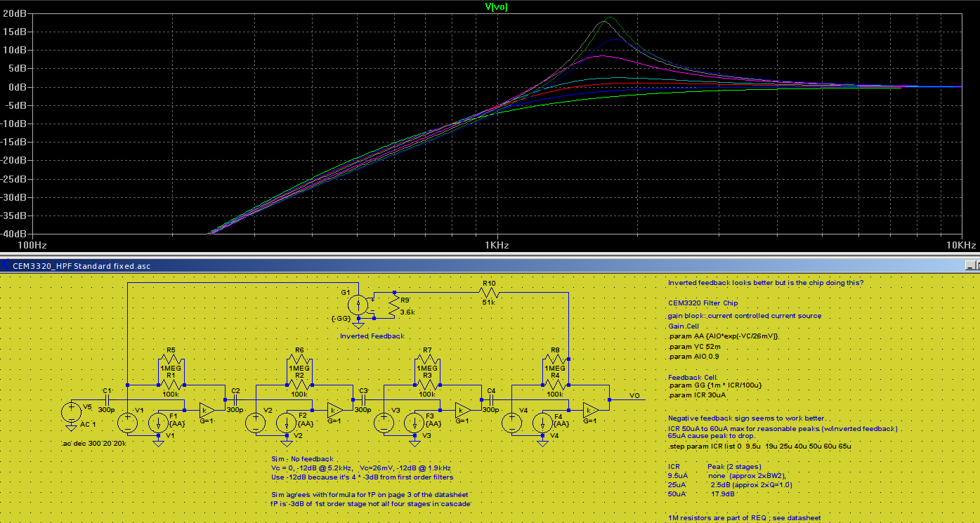Click the 100Hz frequency axis label
The image size is (980, 523).
tap(32, 246)
